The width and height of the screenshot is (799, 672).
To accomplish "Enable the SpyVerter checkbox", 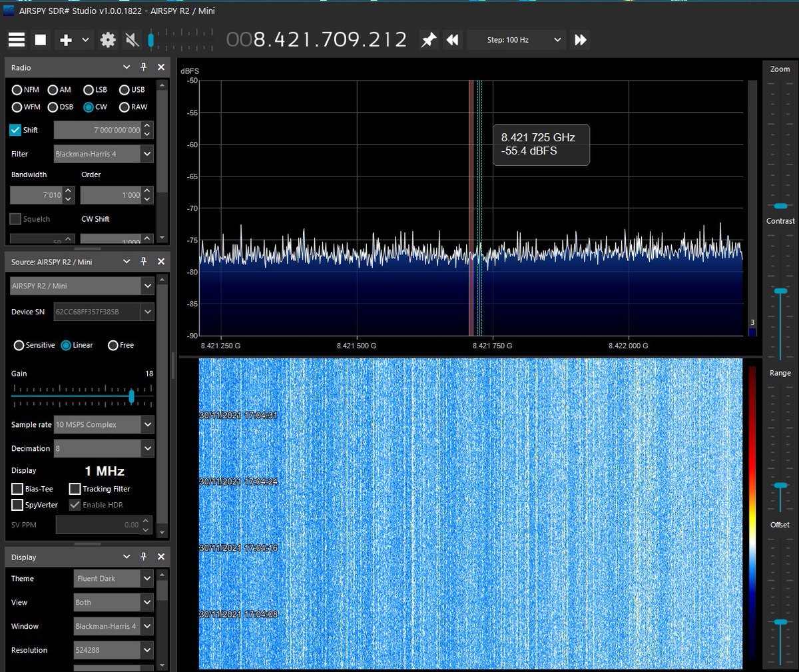I will point(17,505).
